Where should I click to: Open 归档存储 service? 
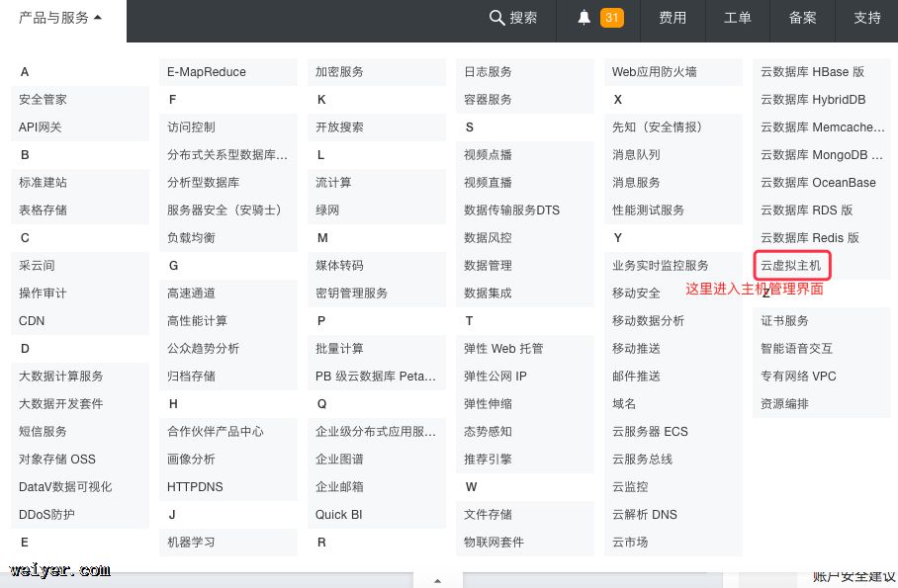[x=191, y=377]
